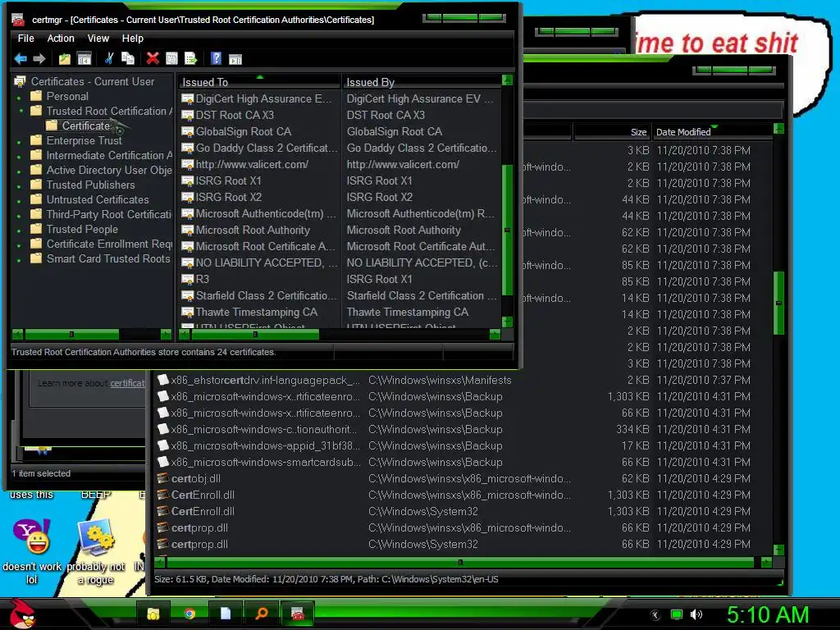Image resolution: width=840 pixels, height=630 pixels.
Task: Open the View menu
Action: 98,38
